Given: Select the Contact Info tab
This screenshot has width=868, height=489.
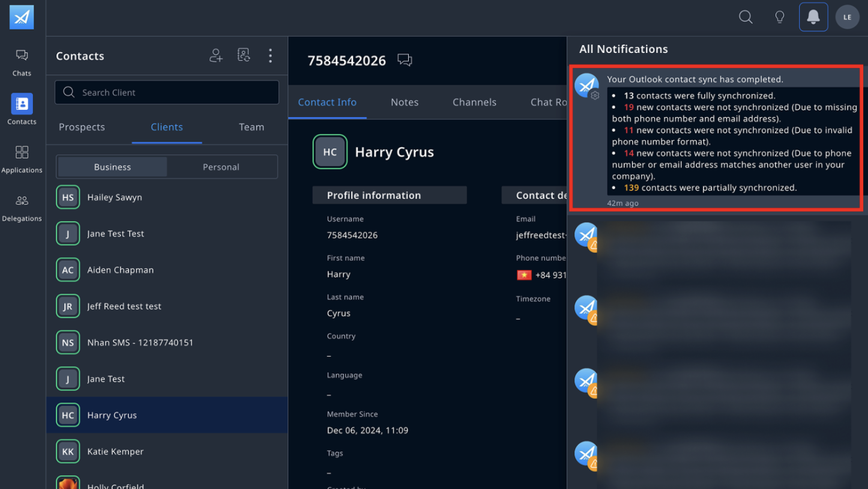Looking at the screenshot, I should [327, 102].
